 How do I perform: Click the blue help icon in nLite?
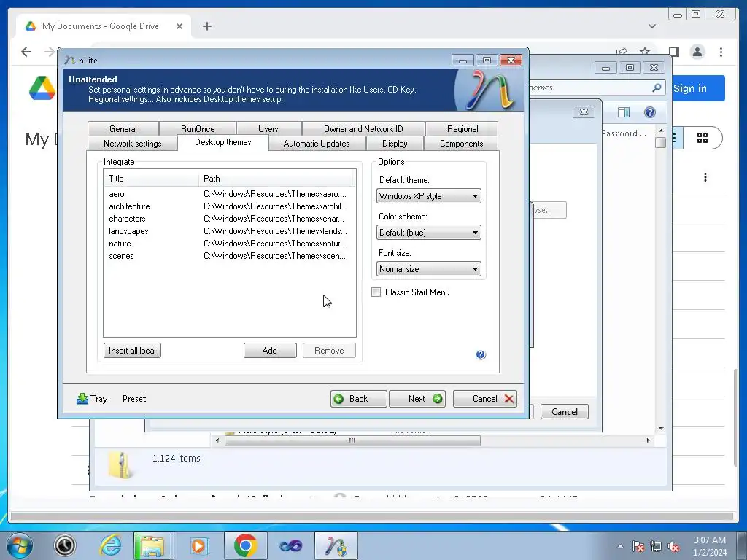click(x=481, y=355)
